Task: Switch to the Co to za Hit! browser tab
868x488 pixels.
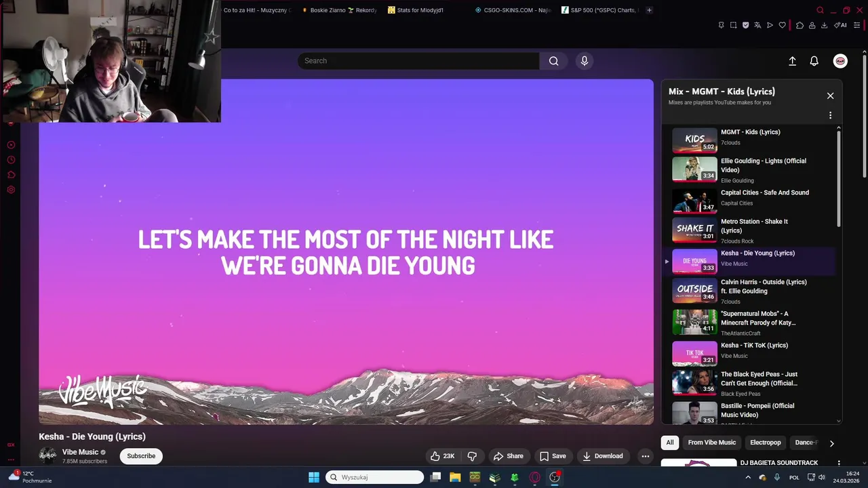Action: 256,10
